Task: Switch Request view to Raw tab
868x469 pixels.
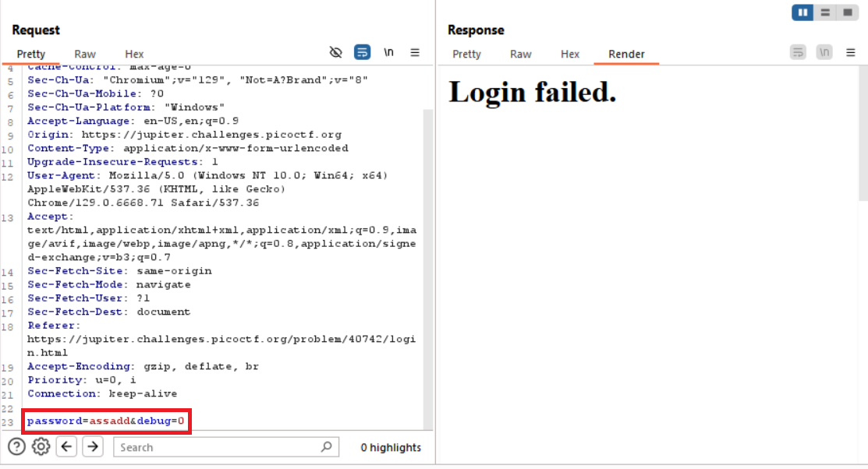Action: (x=85, y=54)
